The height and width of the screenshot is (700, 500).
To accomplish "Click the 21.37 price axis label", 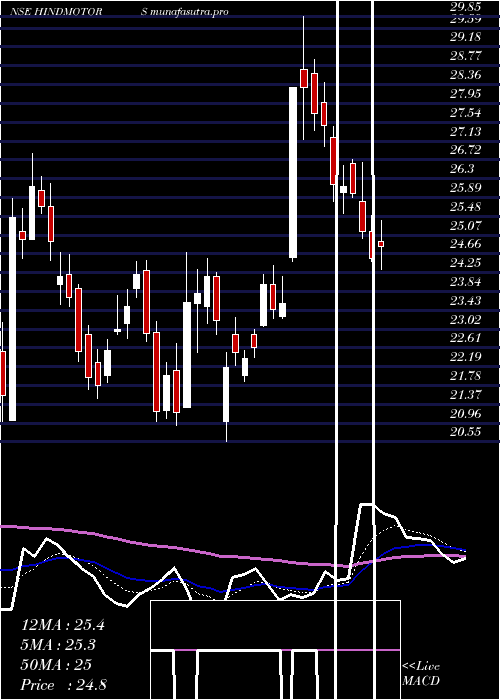I will 466,395.
